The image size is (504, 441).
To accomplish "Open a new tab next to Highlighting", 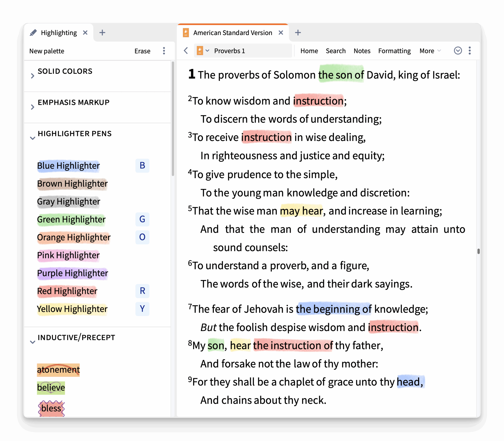I will [x=102, y=32].
